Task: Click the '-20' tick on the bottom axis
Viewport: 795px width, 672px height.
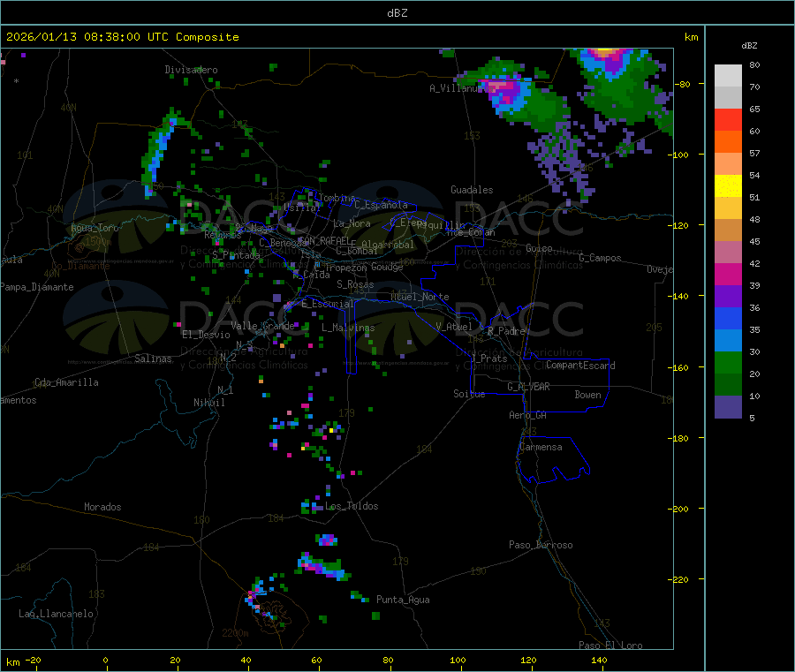Action: point(34,660)
